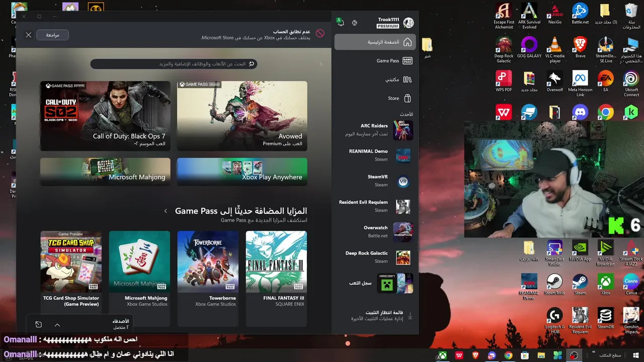This screenshot has width=644, height=362.
Task: Launch EA app desktop shortcut
Action: point(606,81)
